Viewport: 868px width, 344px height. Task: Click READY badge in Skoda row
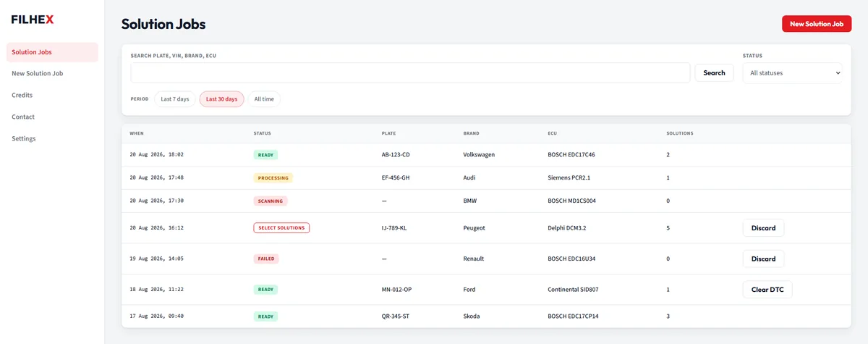click(x=265, y=316)
